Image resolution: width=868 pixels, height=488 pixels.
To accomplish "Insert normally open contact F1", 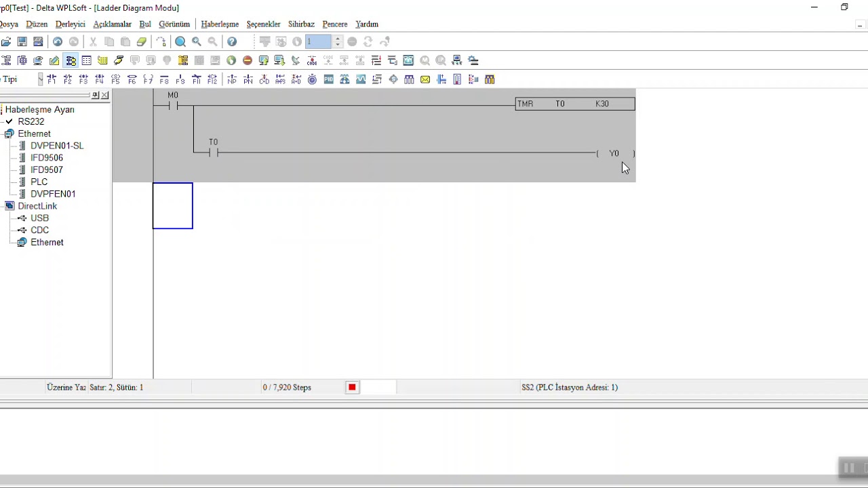I will (x=52, y=79).
